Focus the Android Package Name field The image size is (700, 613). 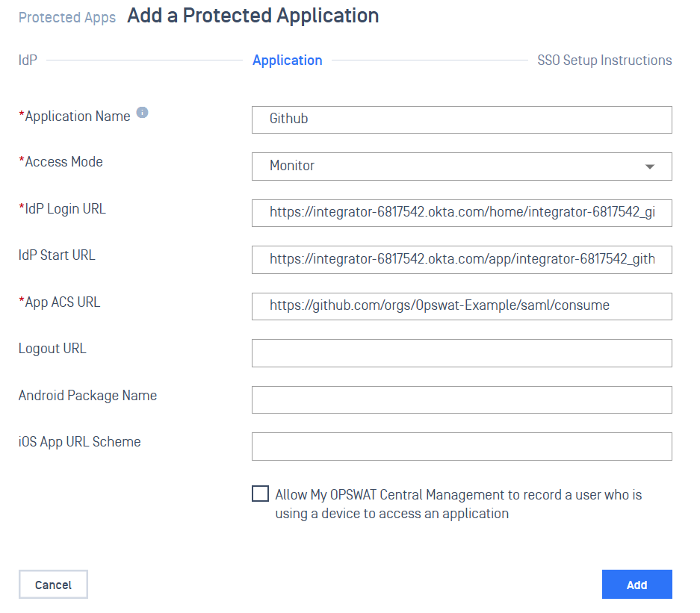pyautogui.click(x=461, y=399)
